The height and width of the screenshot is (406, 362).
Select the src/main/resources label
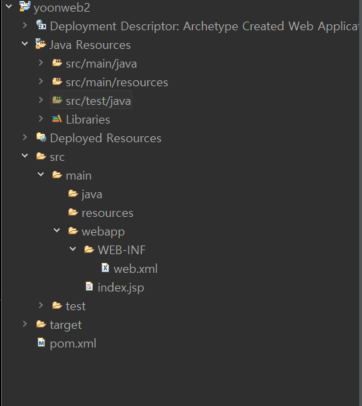(117, 82)
